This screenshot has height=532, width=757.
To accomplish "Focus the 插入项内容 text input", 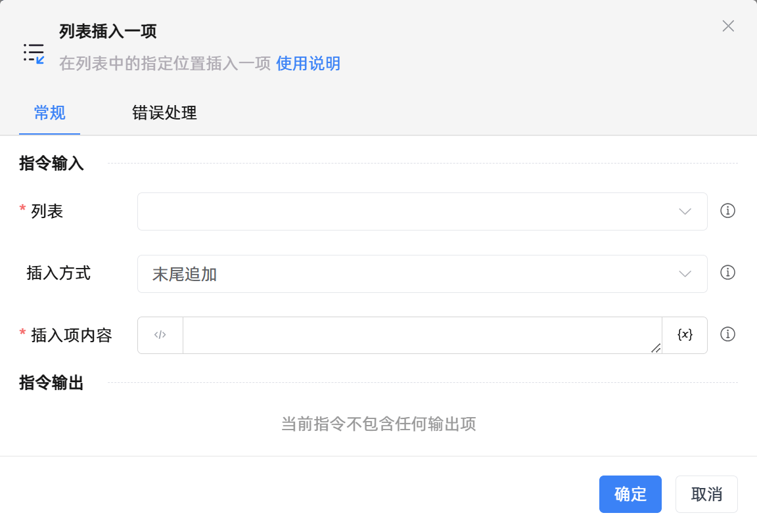I will [x=421, y=335].
